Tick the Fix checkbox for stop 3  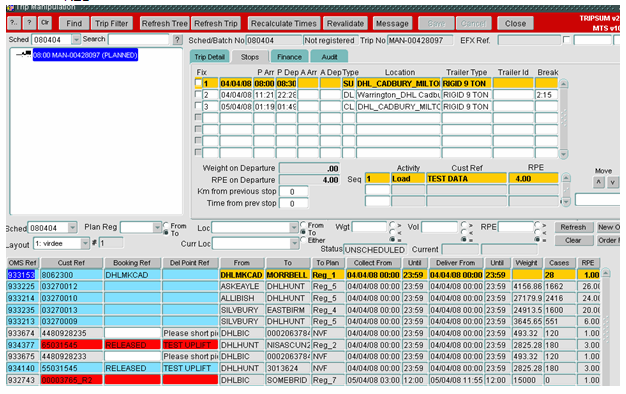click(198, 106)
